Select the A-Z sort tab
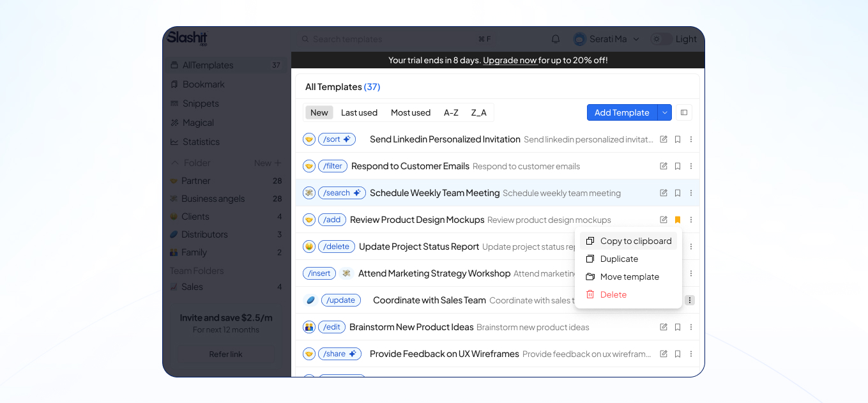 click(x=451, y=112)
